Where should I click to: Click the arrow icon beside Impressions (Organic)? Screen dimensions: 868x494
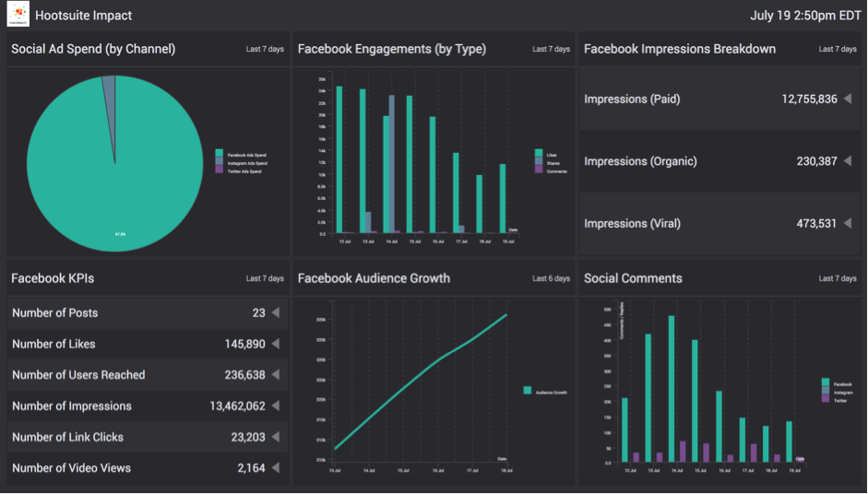pyautogui.click(x=848, y=161)
